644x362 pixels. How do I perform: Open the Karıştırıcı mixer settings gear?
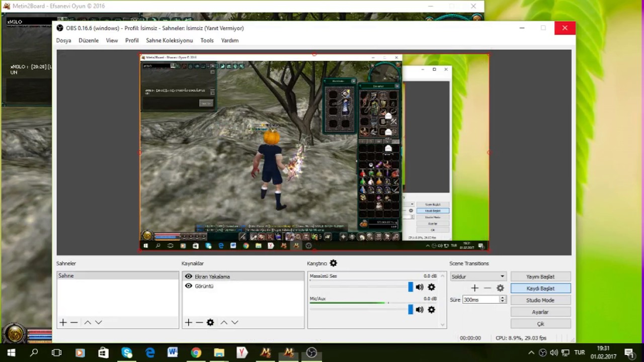pos(333,263)
